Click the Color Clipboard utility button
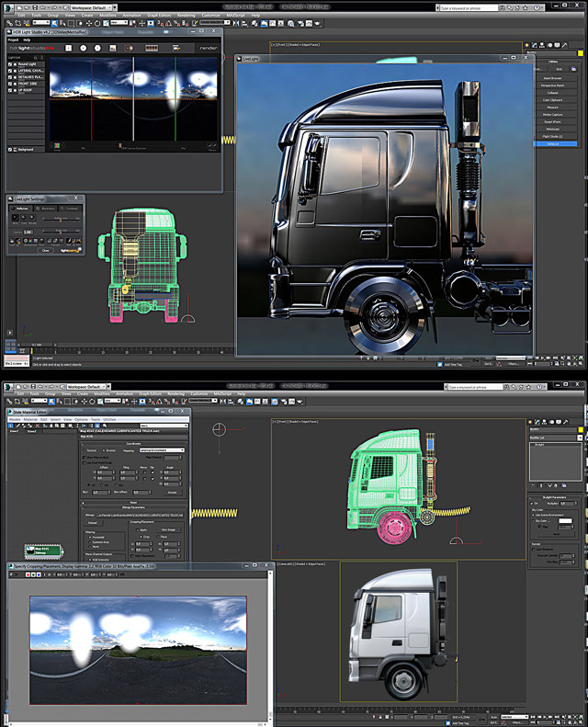Screen dimensions: 588x727 click(553, 99)
